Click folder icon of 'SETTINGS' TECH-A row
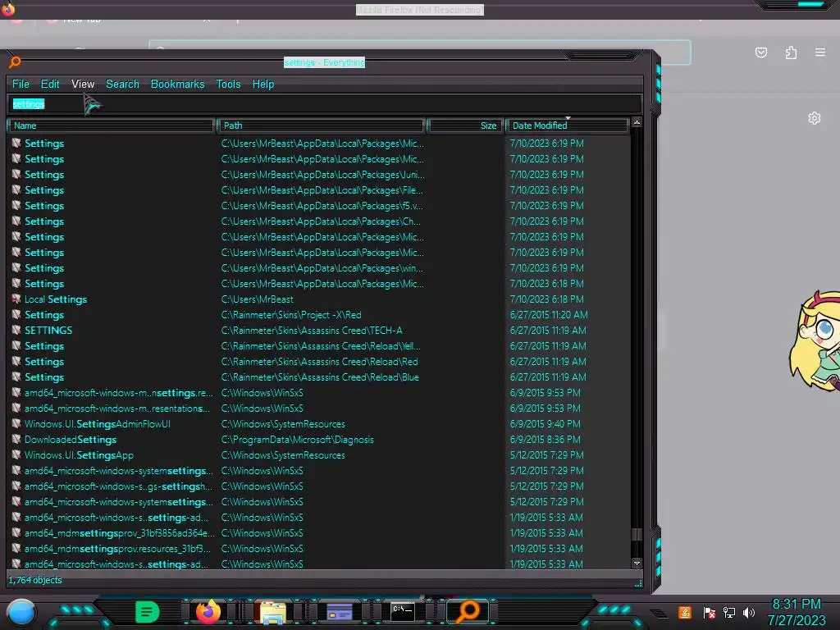The width and height of the screenshot is (840, 630). pyautogui.click(x=16, y=331)
